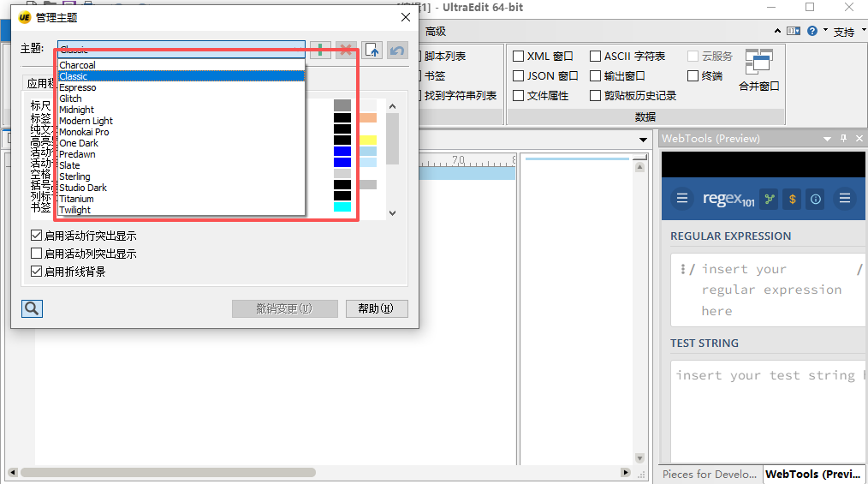
Task: Click the red delete theme icon
Action: point(346,51)
